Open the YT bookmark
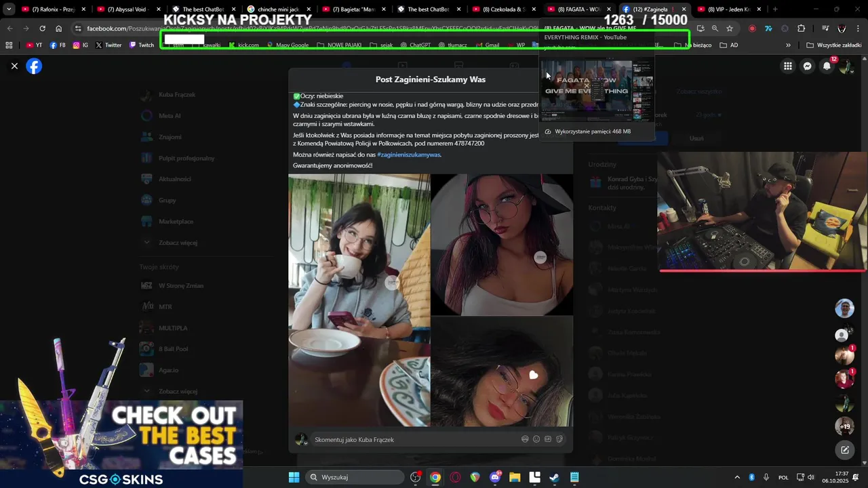This screenshot has height=488, width=868. click(34, 45)
